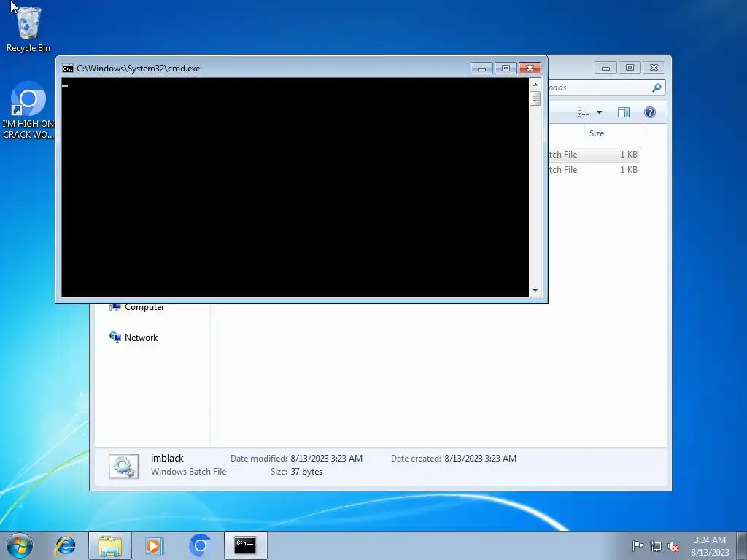Click the imblack batch file details icon
Image resolution: width=747 pixels, height=560 pixels.
pos(123,465)
